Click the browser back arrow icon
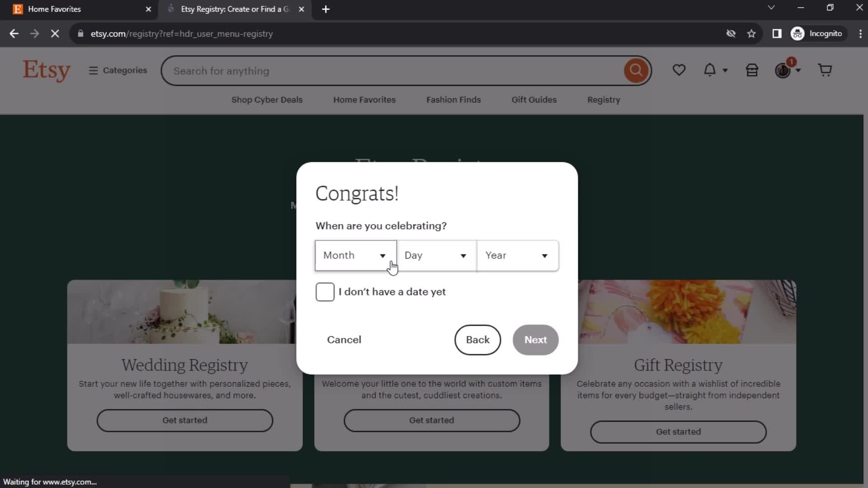The image size is (868, 488). coord(14,34)
